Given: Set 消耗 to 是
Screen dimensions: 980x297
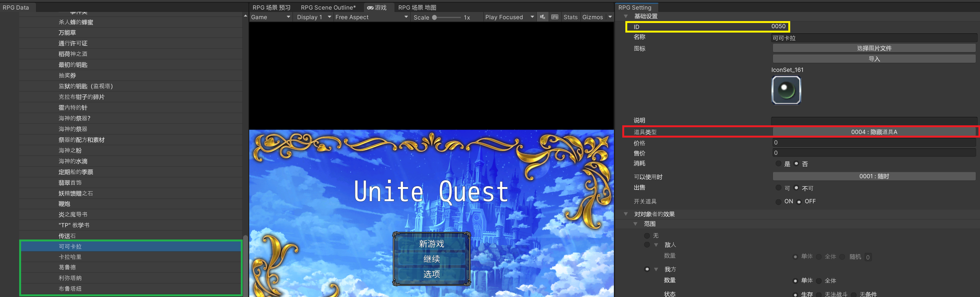Looking at the screenshot, I should coord(778,164).
